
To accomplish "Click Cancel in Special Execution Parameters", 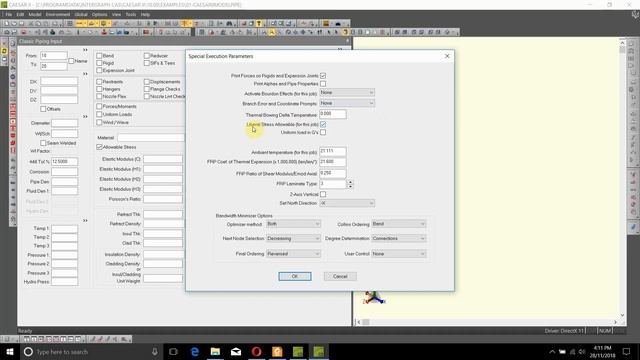I will (x=340, y=276).
